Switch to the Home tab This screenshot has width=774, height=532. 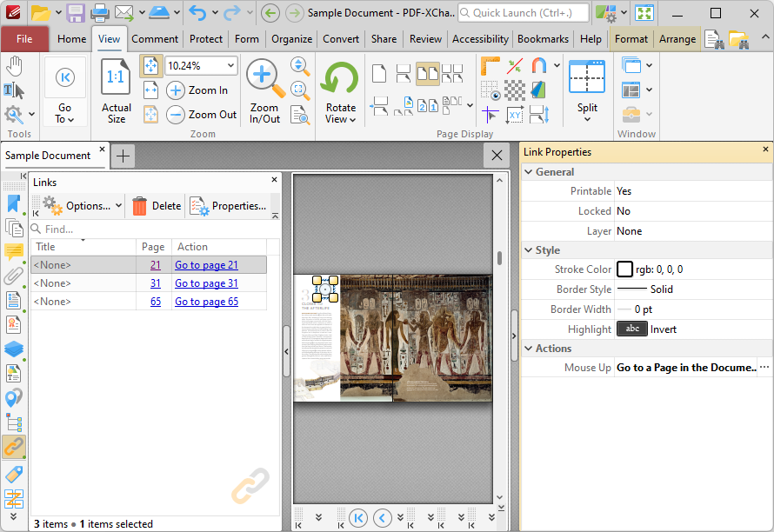[71, 39]
